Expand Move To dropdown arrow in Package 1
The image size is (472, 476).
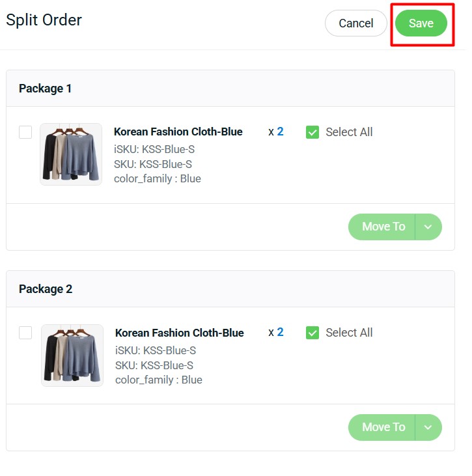[x=428, y=227]
